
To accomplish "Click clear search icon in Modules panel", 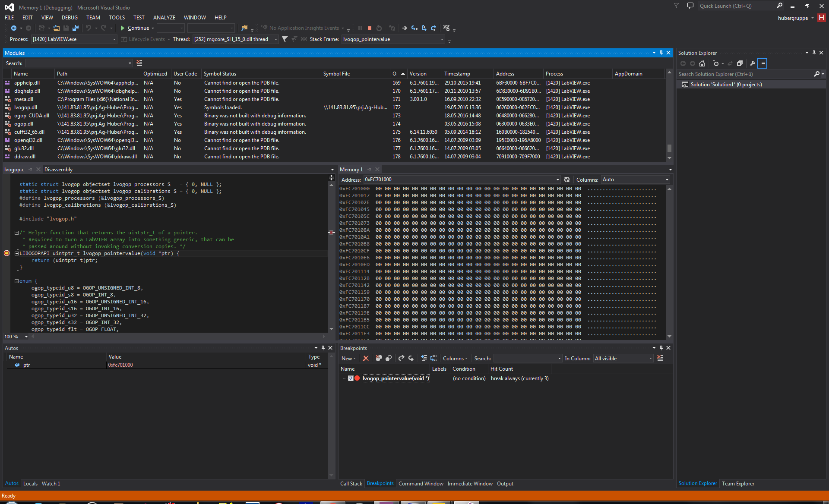I will click(x=139, y=63).
